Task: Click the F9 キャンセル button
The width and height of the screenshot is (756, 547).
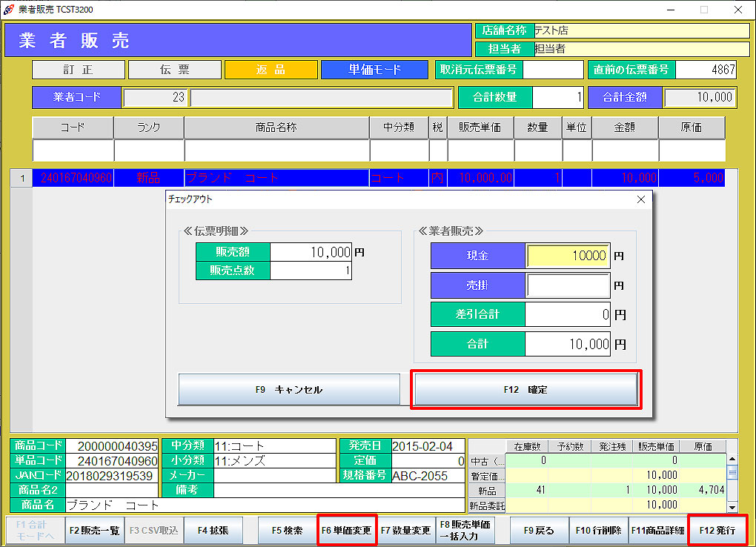Action: pyautogui.click(x=289, y=389)
